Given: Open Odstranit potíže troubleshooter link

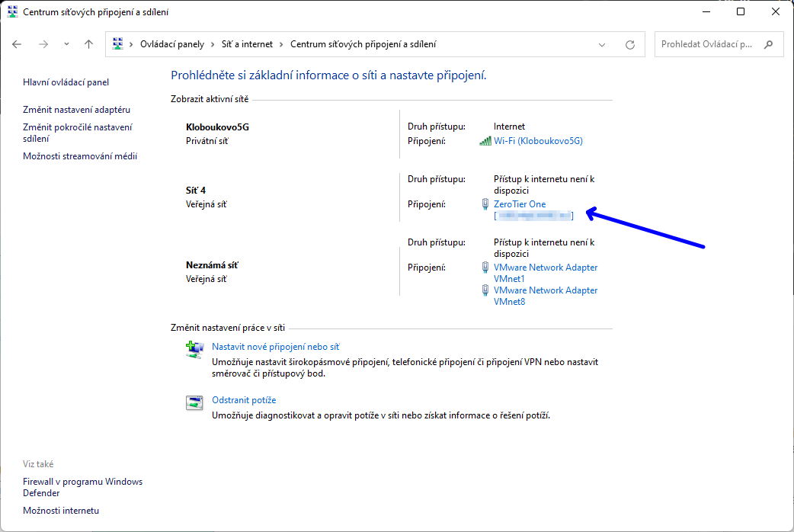Looking at the screenshot, I should pos(244,399).
